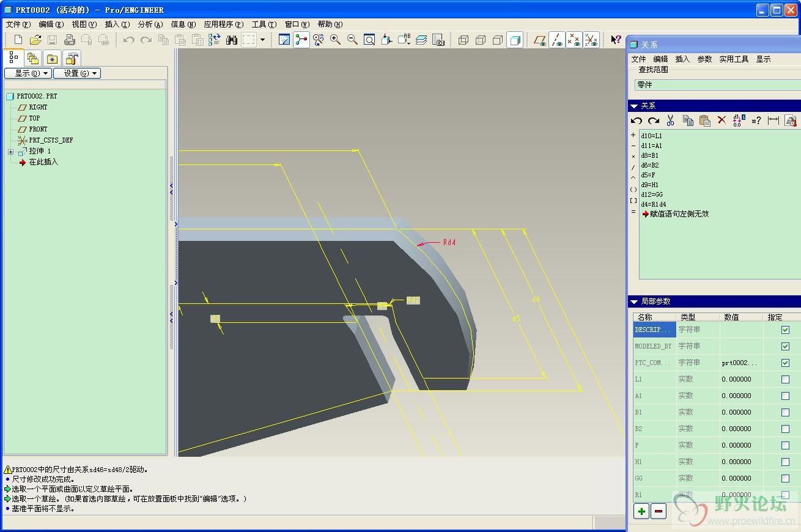Open the 实用工具 menu in Relations window
This screenshot has width=801, height=532.
pos(734,59)
